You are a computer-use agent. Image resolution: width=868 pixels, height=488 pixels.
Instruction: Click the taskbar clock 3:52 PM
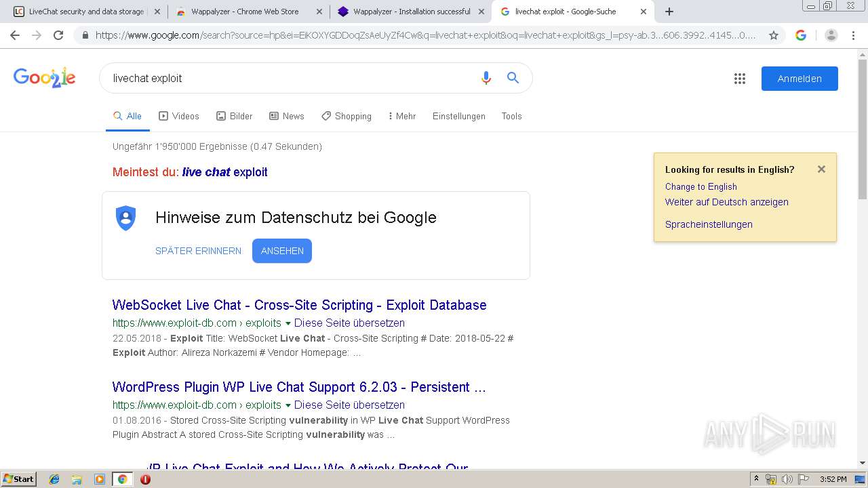(x=833, y=479)
